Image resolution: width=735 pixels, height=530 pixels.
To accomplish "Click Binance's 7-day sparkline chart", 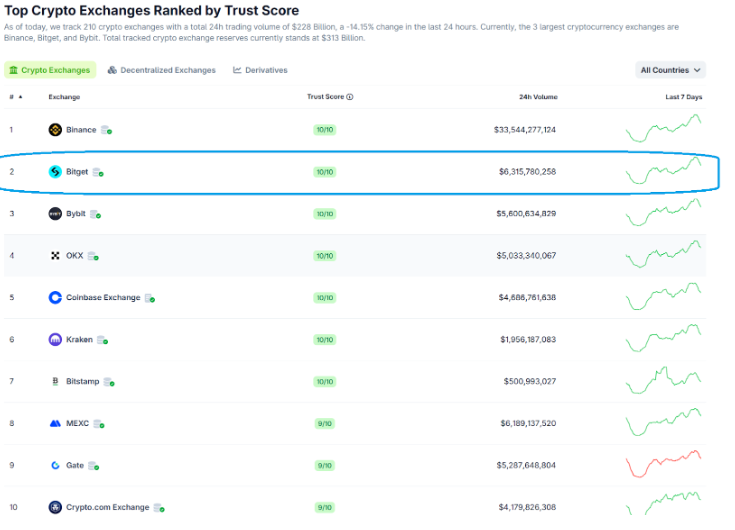I will (x=663, y=128).
